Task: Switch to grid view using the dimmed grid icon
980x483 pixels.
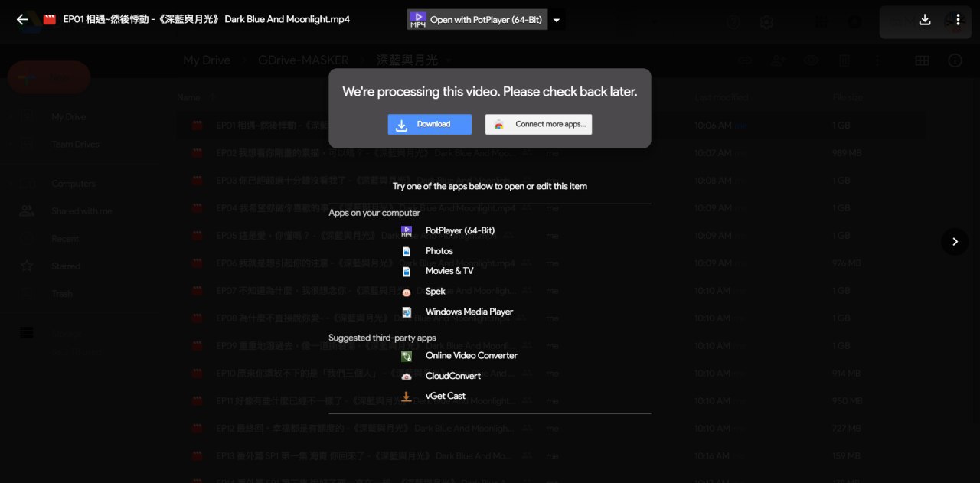Action: pyautogui.click(x=922, y=60)
